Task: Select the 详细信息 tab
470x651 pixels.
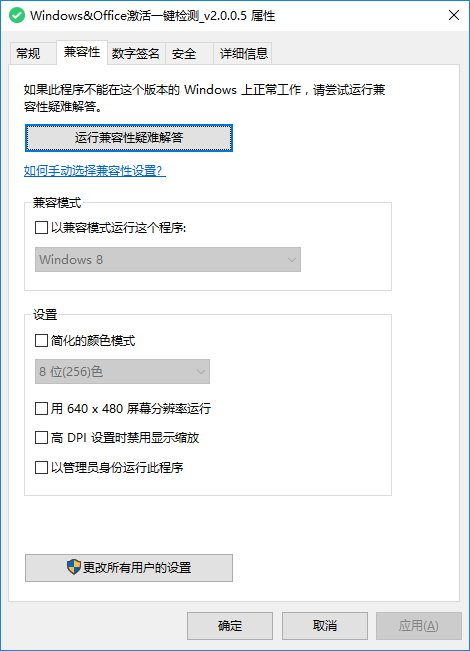Action: pyautogui.click(x=243, y=54)
